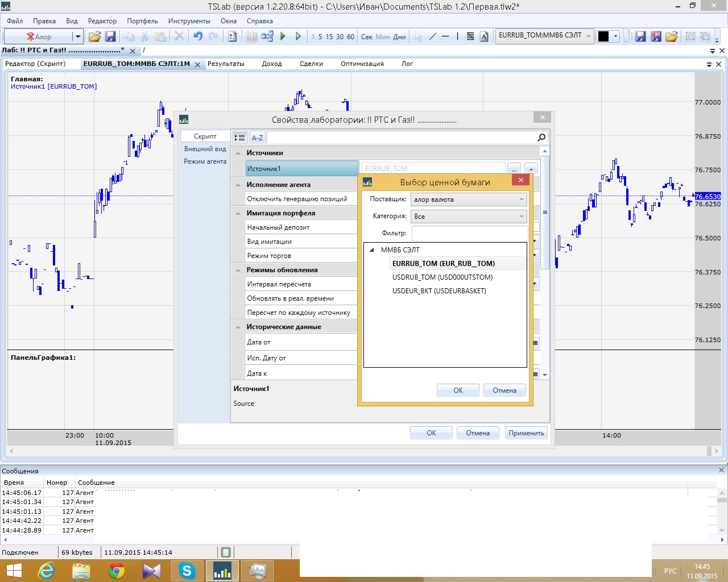This screenshot has height=582, width=728.
Task: Click the Применить button
Action: pyautogui.click(x=526, y=433)
